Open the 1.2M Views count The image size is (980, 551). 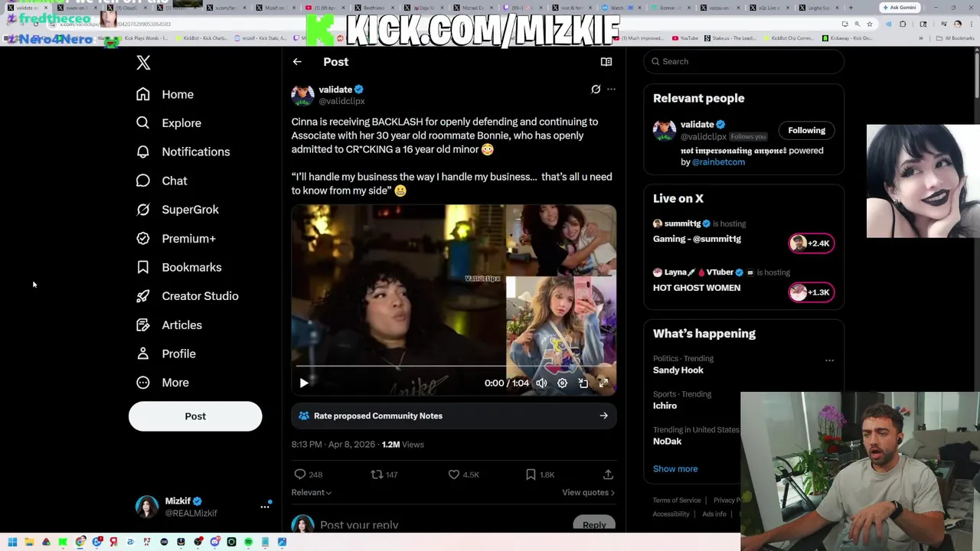403,445
